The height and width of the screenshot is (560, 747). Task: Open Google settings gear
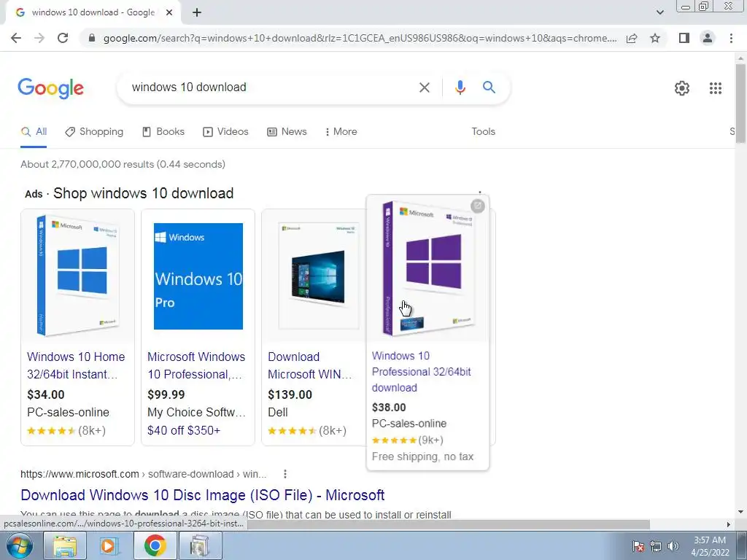[682, 88]
